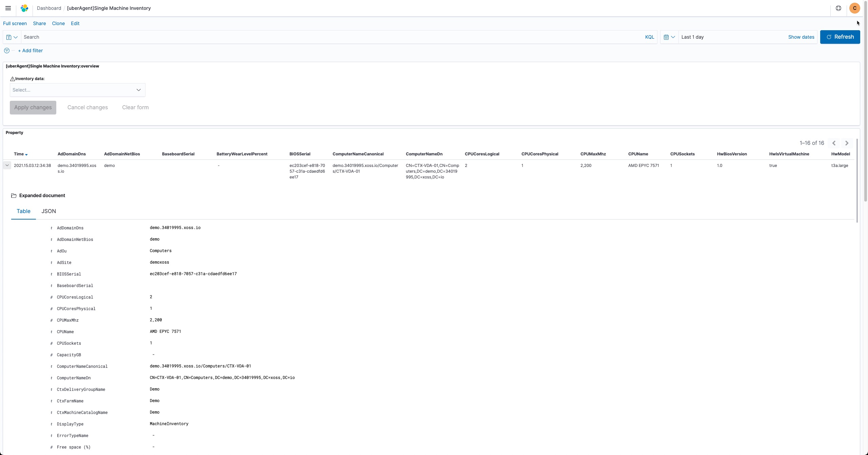
Task: Click Show dates link
Action: point(801,37)
